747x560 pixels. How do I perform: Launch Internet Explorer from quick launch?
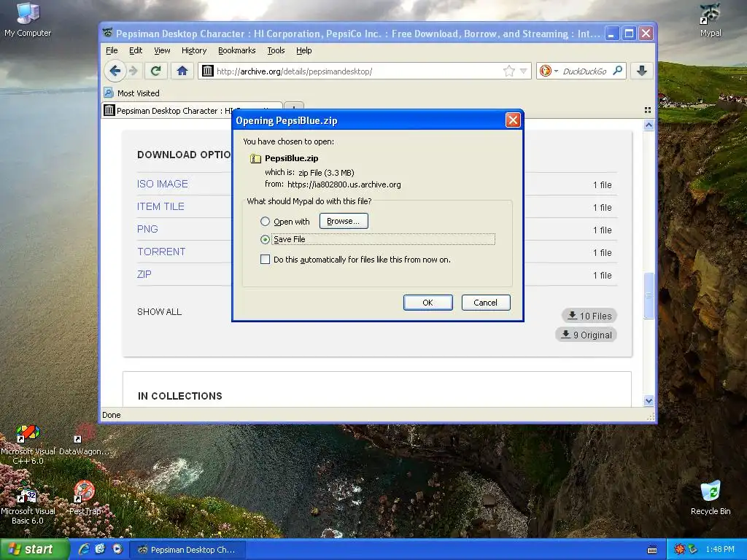pyautogui.click(x=84, y=549)
